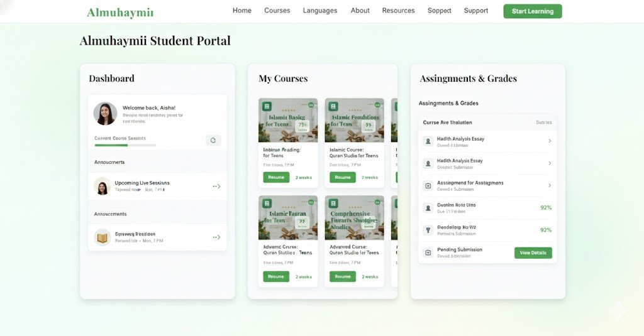Go to the Home nav item
644x336 pixels.
(242, 11)
